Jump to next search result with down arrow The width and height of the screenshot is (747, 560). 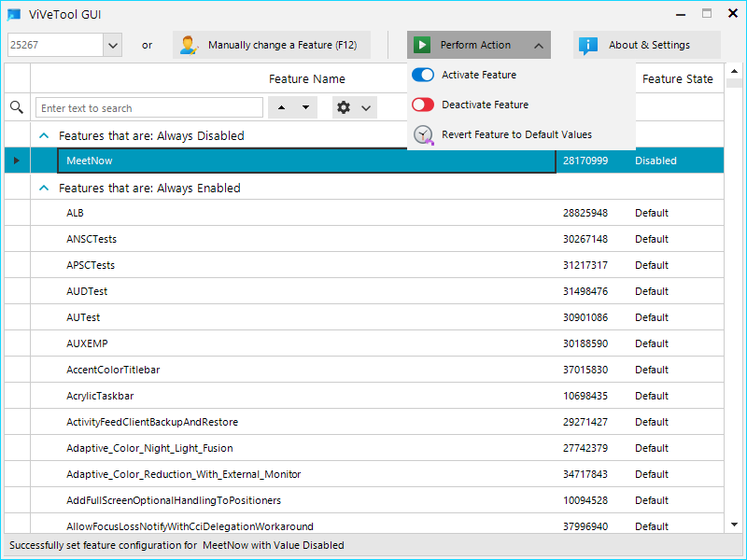point(306,107)
